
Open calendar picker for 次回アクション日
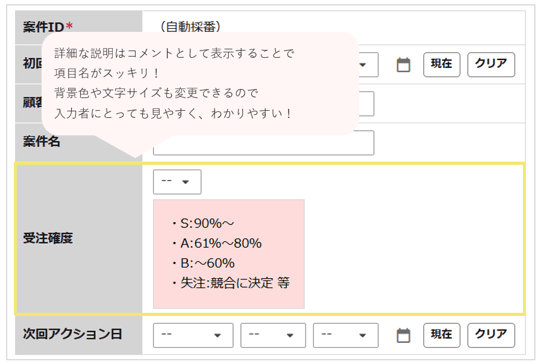pos(403,335)
